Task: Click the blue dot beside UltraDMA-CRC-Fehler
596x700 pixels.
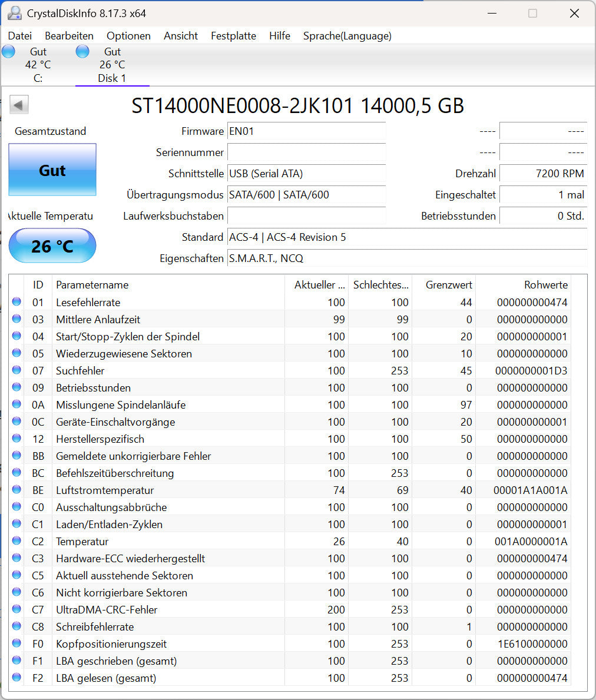Action: [17, 609]
